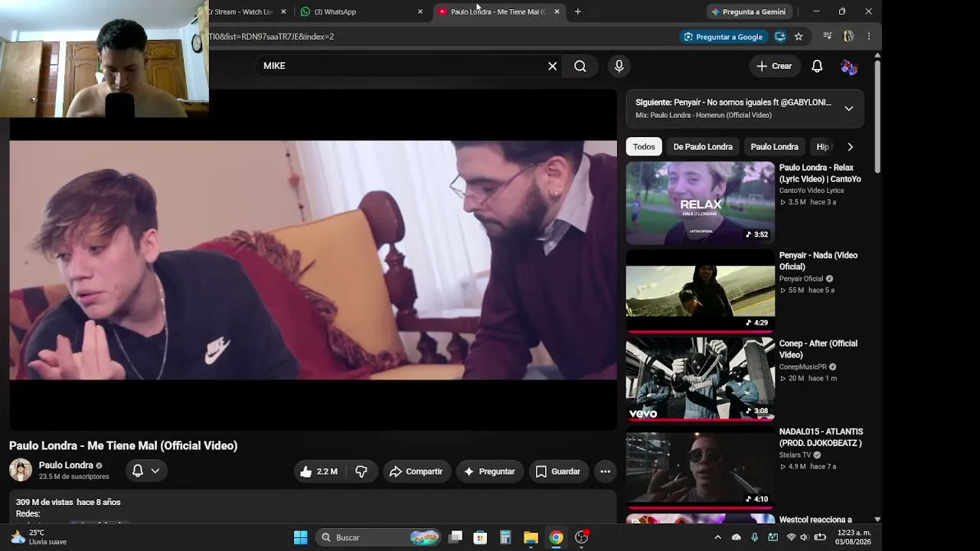Screen dimensions: 980x551
Task: Like the Me Tiene Mal video
Action: point(318,471)
